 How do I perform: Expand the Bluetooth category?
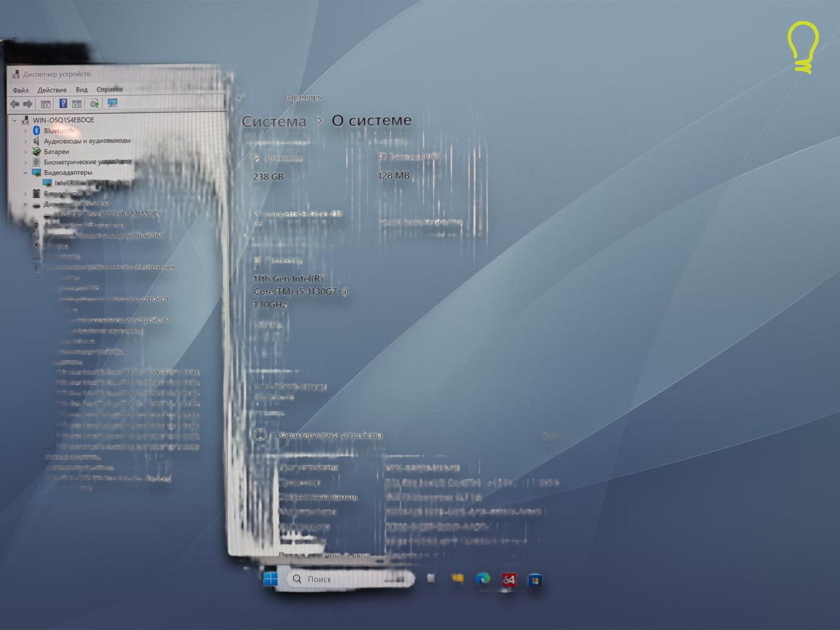[x=26, y=131]
